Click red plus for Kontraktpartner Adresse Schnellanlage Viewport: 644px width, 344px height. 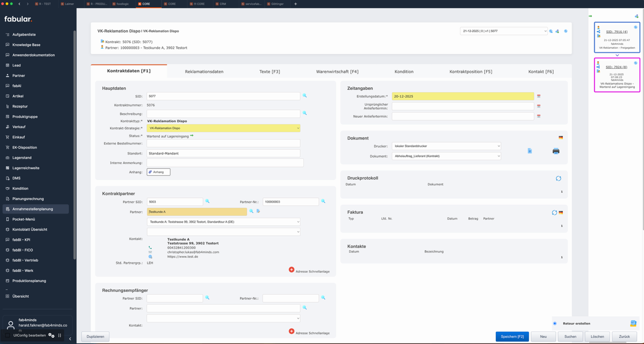pos(291,270)
